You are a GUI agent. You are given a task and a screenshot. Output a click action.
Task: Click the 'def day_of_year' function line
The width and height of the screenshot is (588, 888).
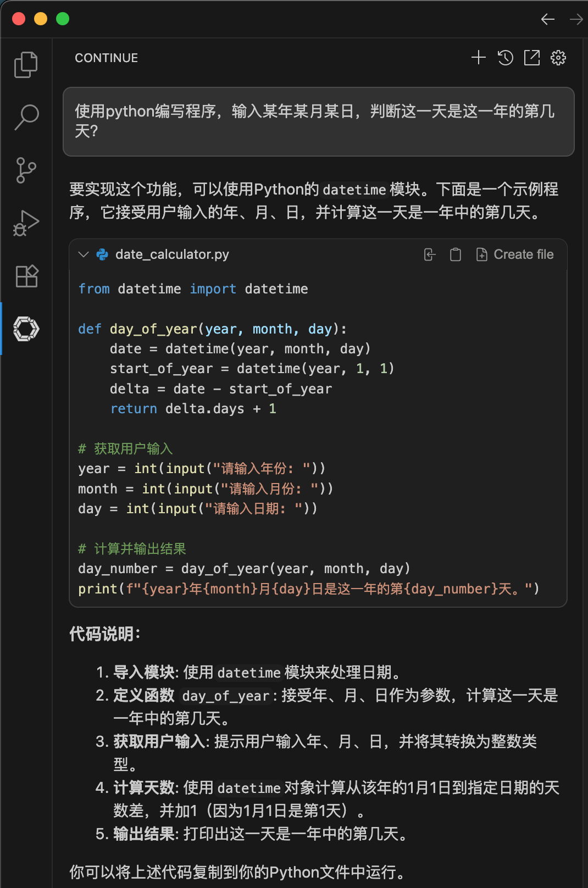(212, 329)
